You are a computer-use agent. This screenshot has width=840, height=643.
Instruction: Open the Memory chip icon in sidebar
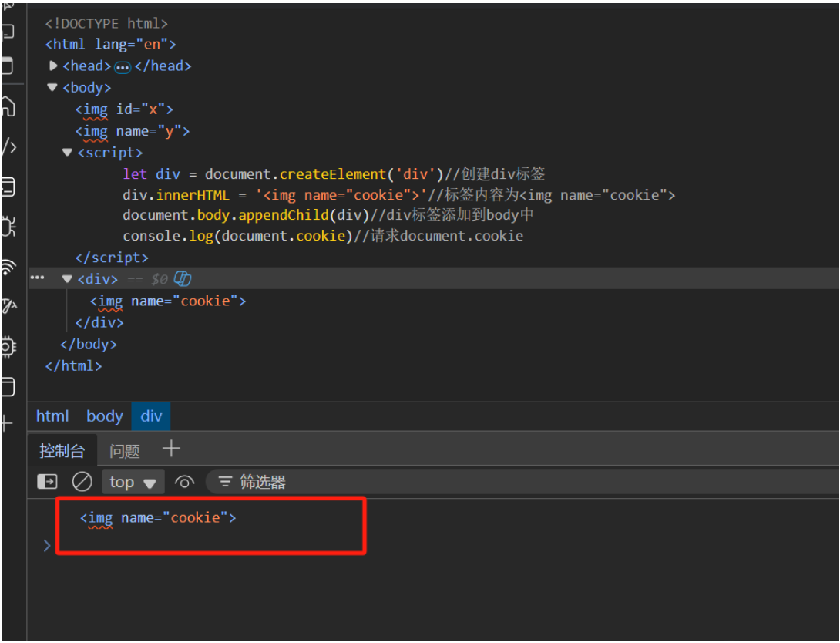click(8, 347)
